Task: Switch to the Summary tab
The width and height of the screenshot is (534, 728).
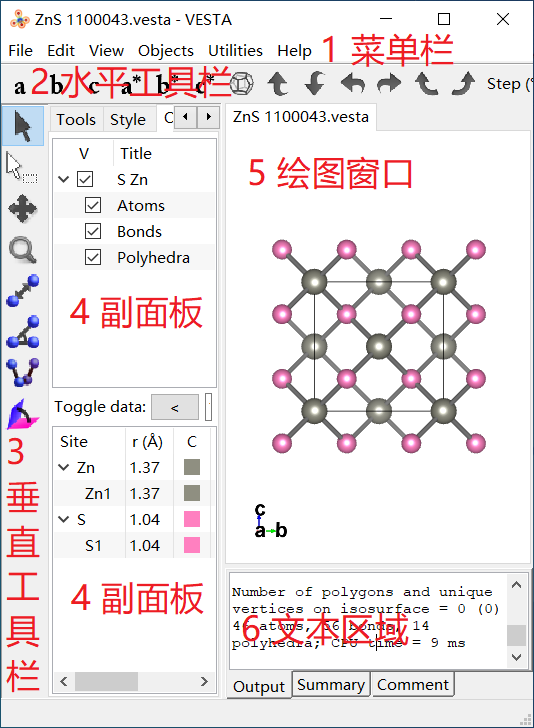Action: pyautogui.click(x=331, y=685)
